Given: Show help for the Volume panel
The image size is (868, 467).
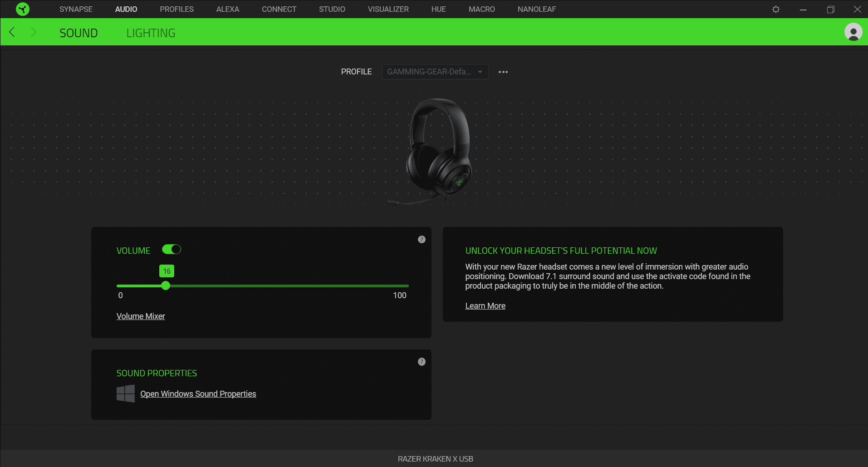Looking at the screenshot, I should point(422,239).
